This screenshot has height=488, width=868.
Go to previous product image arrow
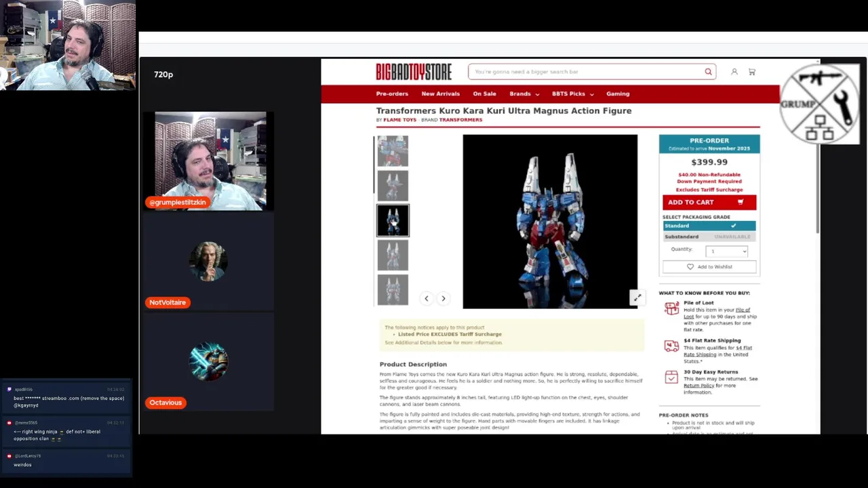(x=427, y=298)
